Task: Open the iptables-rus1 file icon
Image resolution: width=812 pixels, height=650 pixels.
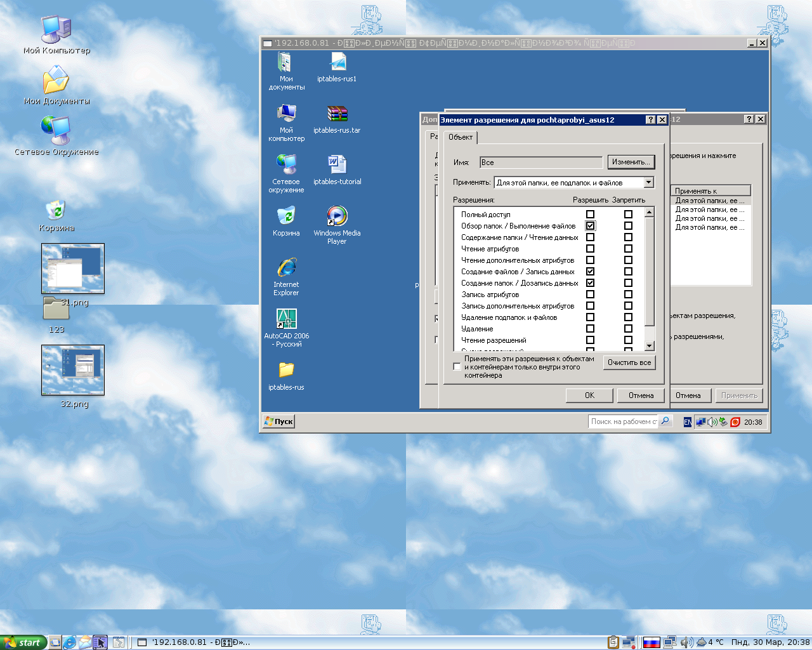Action: point(337,63)
